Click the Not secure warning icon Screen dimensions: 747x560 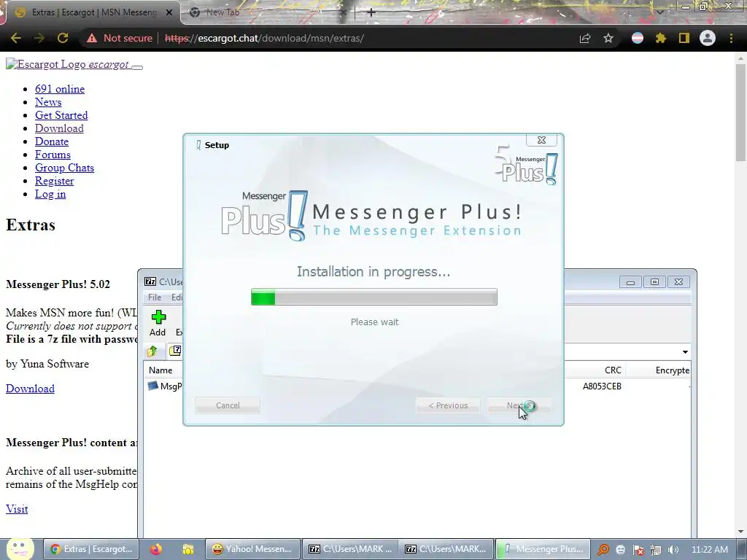(92, 38)
